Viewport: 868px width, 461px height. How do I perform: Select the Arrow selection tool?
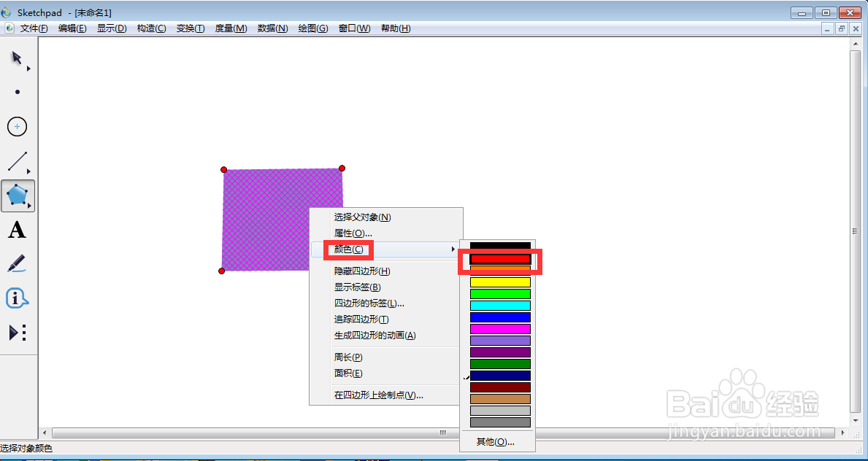(x=18, y=58)
